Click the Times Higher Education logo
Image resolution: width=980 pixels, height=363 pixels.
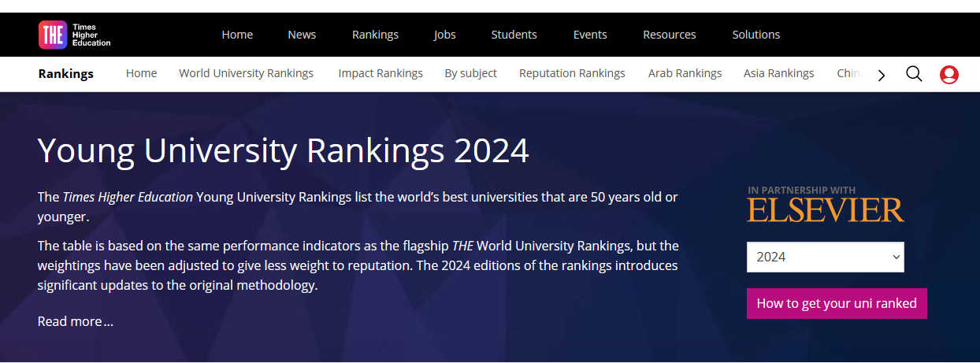(x=75, y=35)
